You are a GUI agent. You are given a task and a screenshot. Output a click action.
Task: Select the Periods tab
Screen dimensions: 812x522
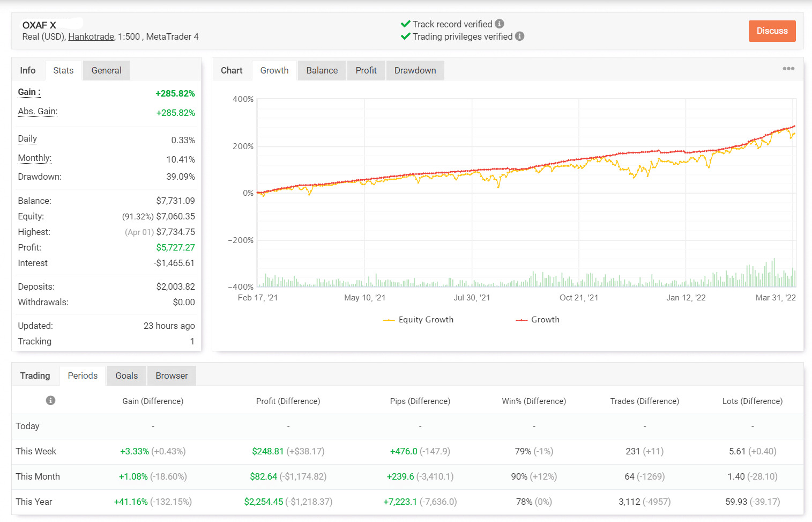point(83,376)
